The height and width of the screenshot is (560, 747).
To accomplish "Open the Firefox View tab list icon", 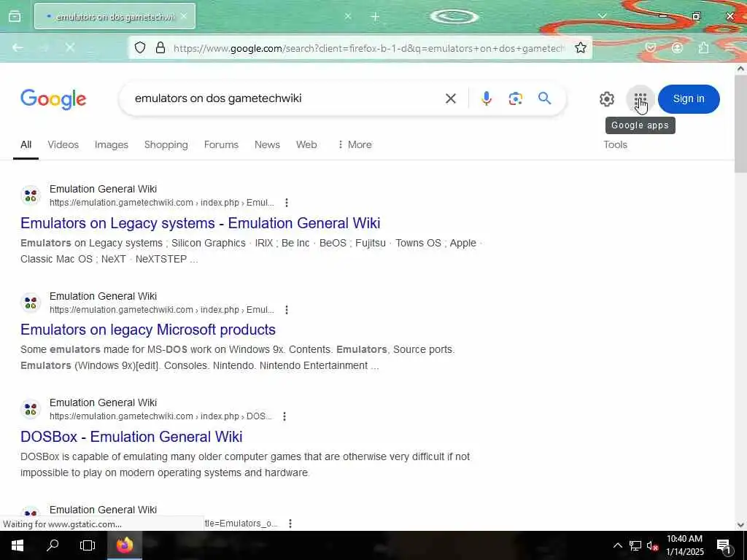I will pos(15,17).
